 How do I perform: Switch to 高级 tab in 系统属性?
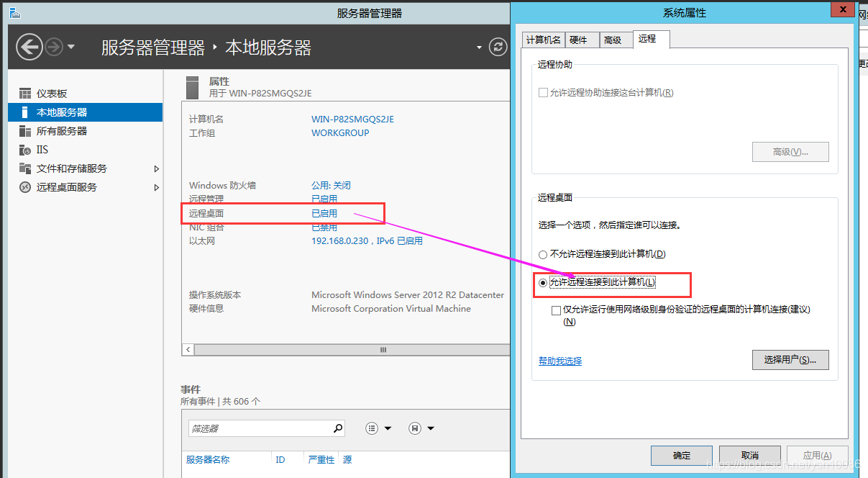(x=616, y=40)
